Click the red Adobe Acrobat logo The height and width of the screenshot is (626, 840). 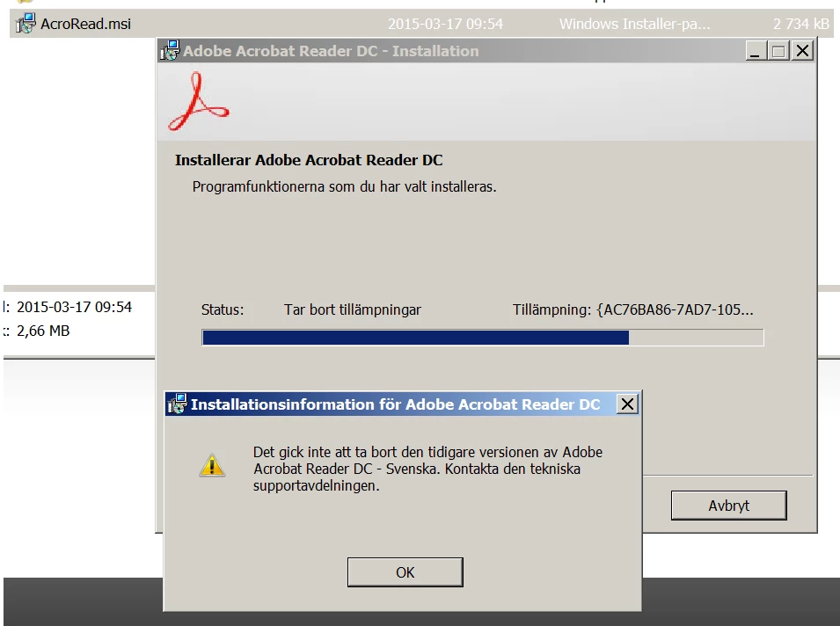[198, 102]
